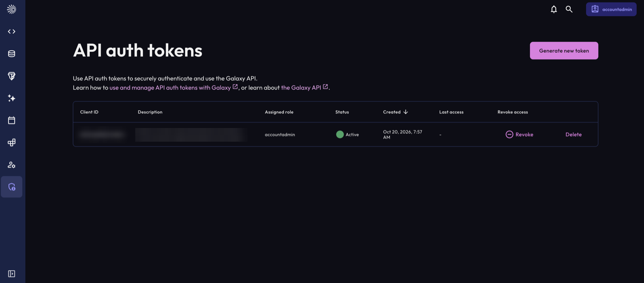Click the Revoke access column header
644x283 pixels.
tap(513, 112)
